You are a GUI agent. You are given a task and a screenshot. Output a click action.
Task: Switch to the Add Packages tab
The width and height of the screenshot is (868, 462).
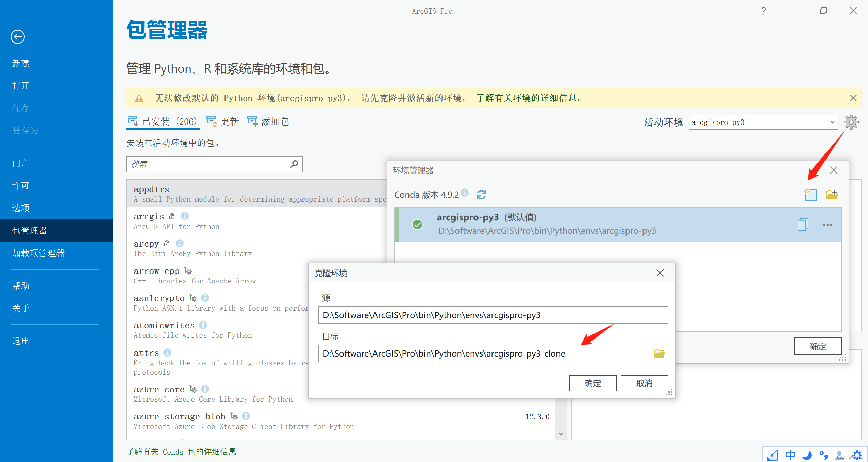tap(269, 121)
